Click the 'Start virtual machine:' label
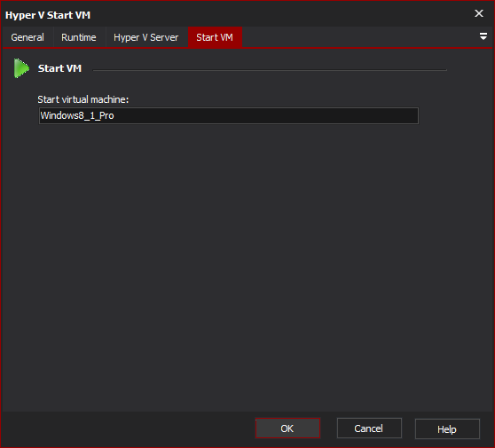The height and width of the screenshot is (448, 495). point(83,99)
